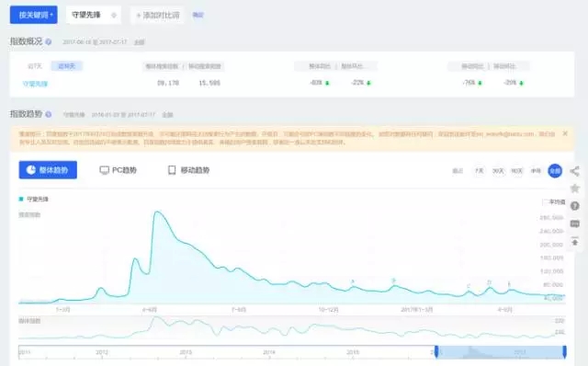588x366 pixels.
Task: Click the monitor icon on PC趋势
Action: (x=104, y=170)
